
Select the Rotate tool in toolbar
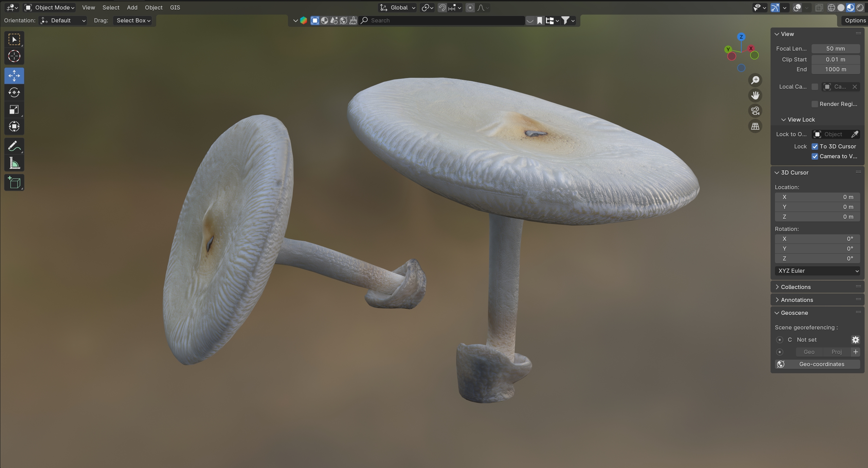(14, 92)
